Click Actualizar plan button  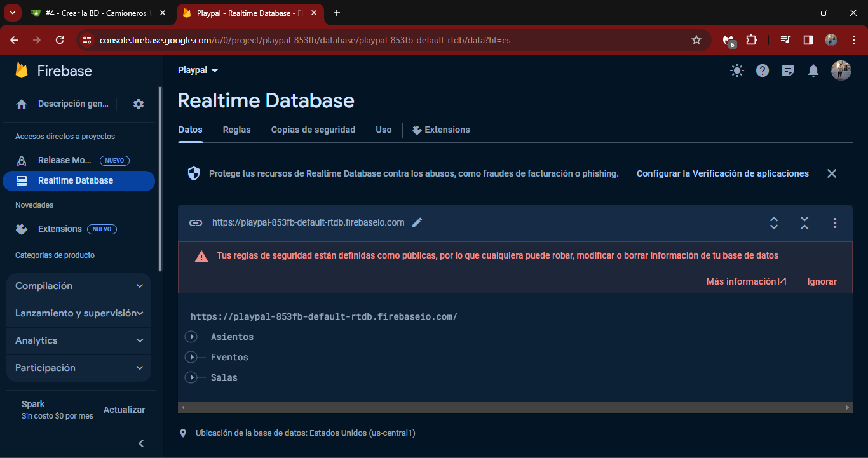coord(124,410)
